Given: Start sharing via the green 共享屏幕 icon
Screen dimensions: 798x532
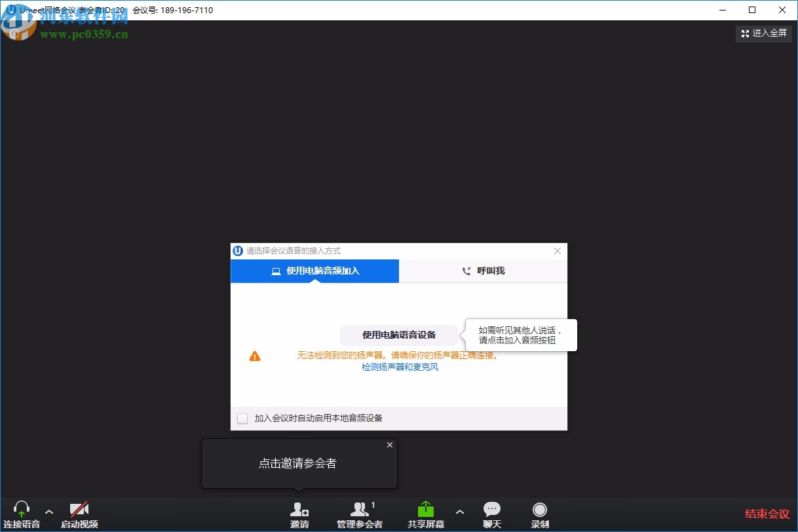Looking at the screenshot, I should 426,509.
